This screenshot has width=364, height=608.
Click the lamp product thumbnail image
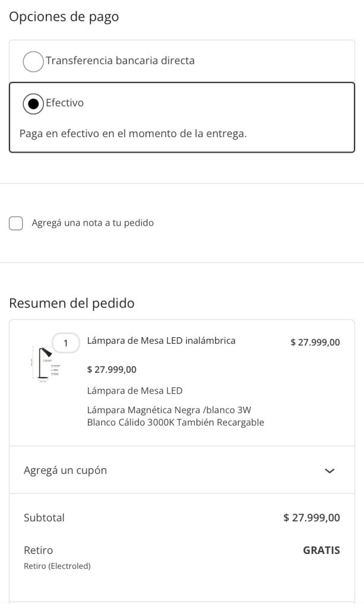tap(43, 363)
